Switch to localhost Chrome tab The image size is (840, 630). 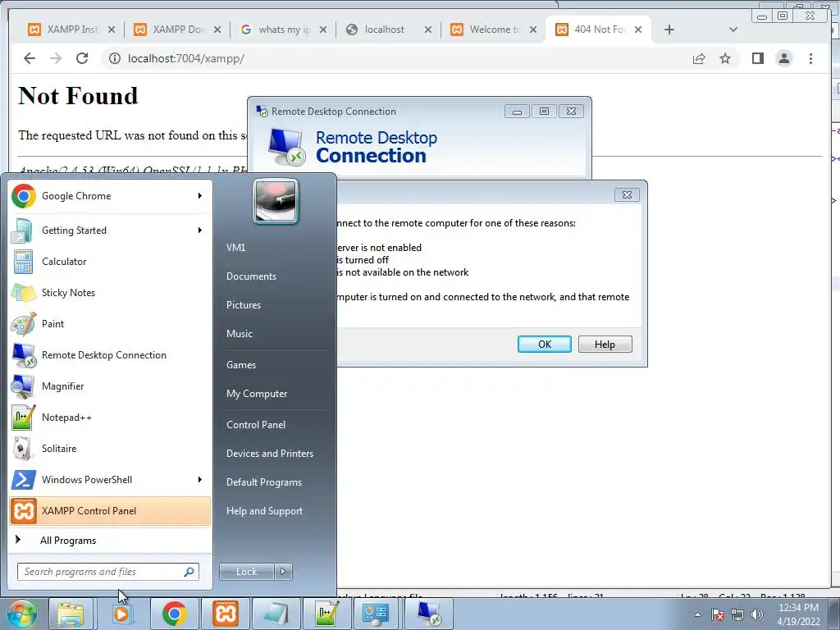click(x=388, y=30)
